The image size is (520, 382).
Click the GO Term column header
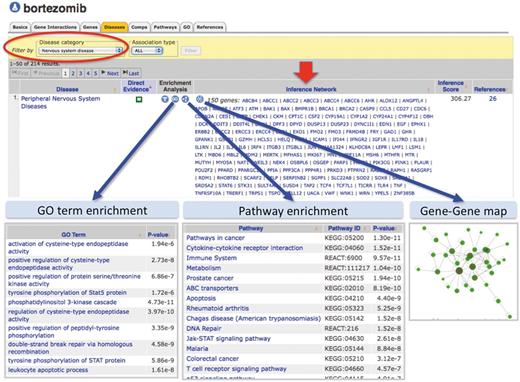point(74,235)
